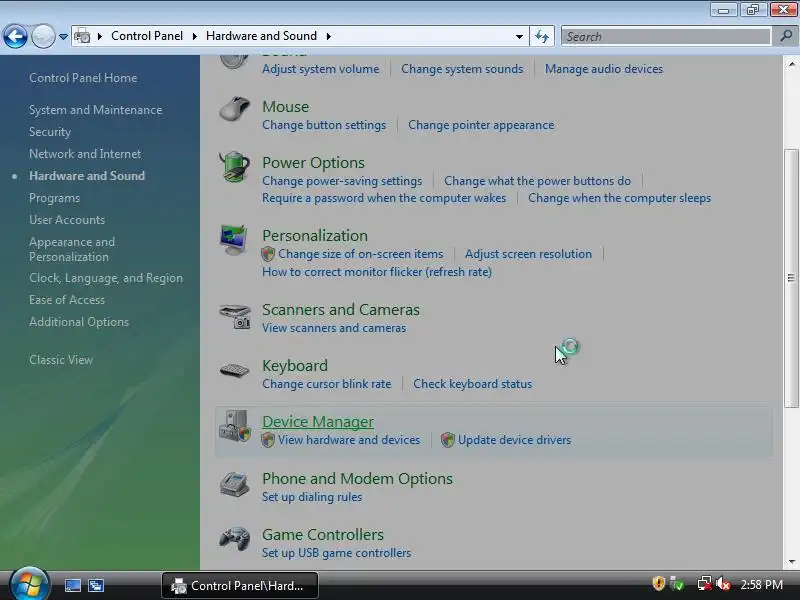Screen dimensions: 800x600
Task: Click the vertical scrollbar thumb
Action: (x=791, y=278)
